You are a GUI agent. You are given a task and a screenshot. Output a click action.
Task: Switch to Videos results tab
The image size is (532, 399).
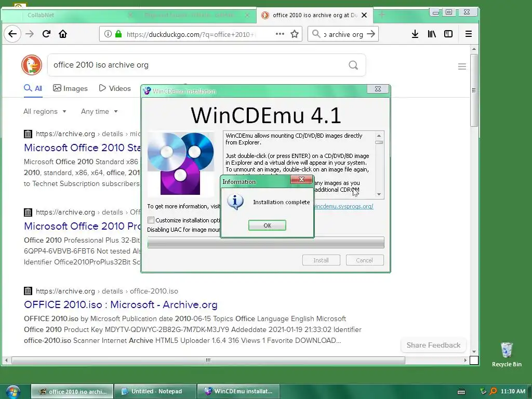tap(115, 88)
